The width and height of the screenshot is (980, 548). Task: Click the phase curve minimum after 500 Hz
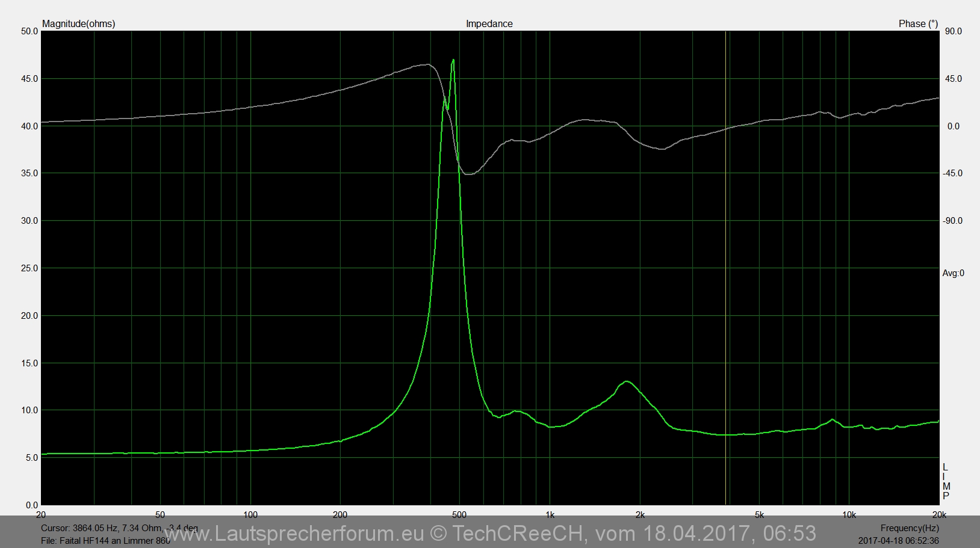pyautogui.click(x=469, y=174)
